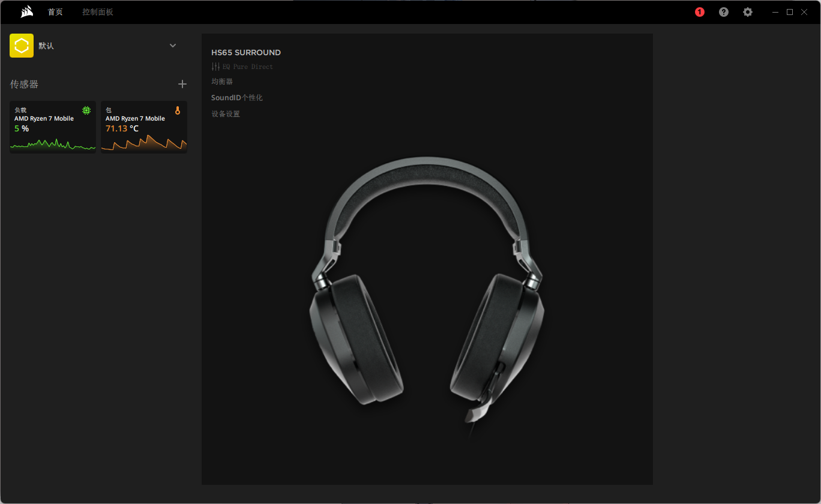Minimize the iCUE window
Image resolution: width=821 pixels, height=504 pixels.
pos(775,12)
